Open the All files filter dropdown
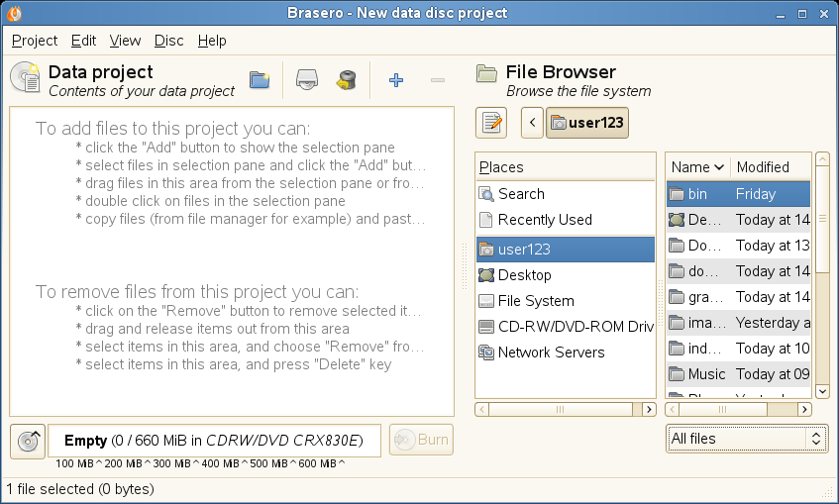 747,439
